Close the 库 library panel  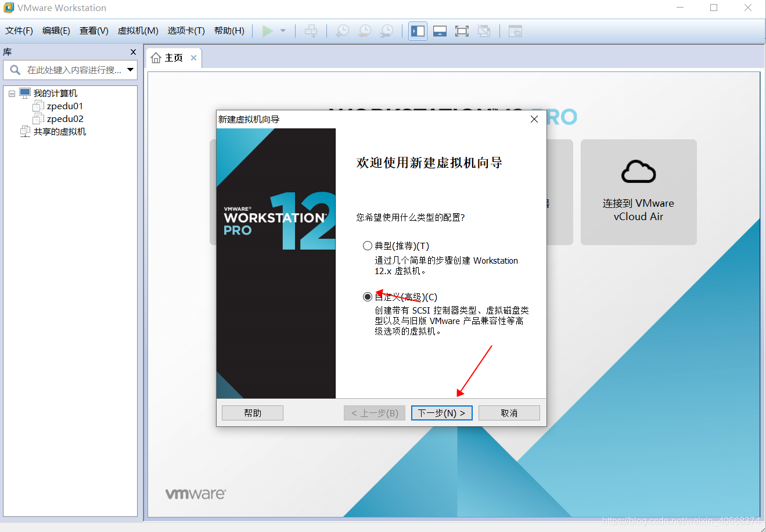(x=133, y=52)
